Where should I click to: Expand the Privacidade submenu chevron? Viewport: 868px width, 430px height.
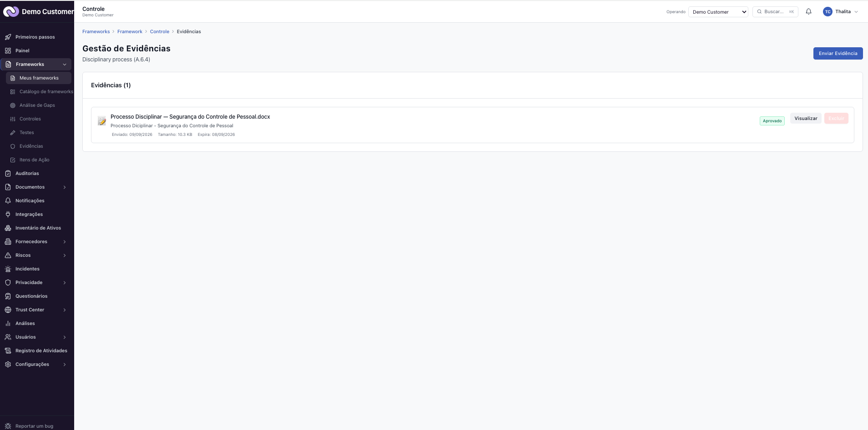(x=65, y=283)
